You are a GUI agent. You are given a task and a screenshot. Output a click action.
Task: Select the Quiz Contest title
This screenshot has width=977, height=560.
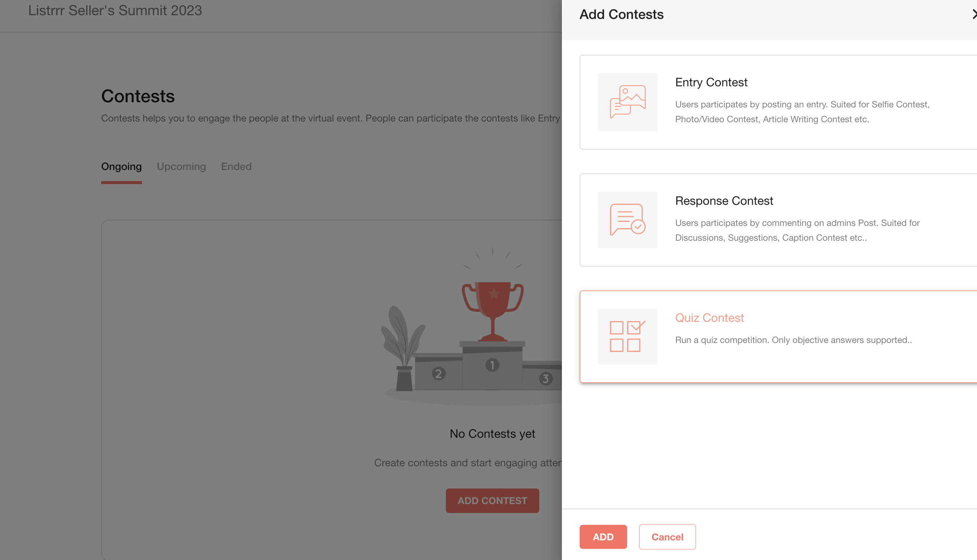709,317
